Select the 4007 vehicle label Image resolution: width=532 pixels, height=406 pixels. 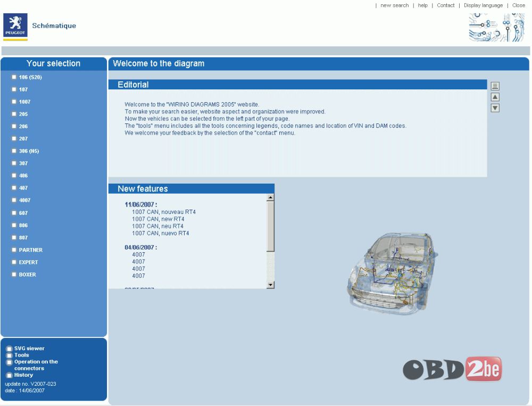pyautogui.click(x=24, y=200)
